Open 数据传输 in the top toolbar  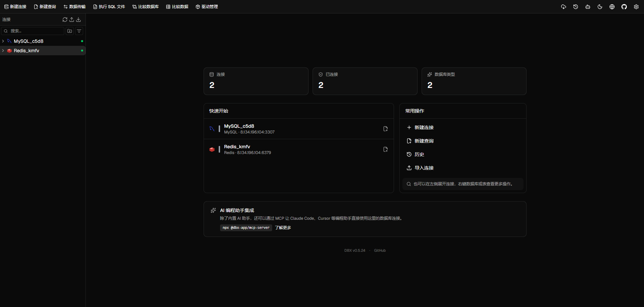(x=74, y=7)
